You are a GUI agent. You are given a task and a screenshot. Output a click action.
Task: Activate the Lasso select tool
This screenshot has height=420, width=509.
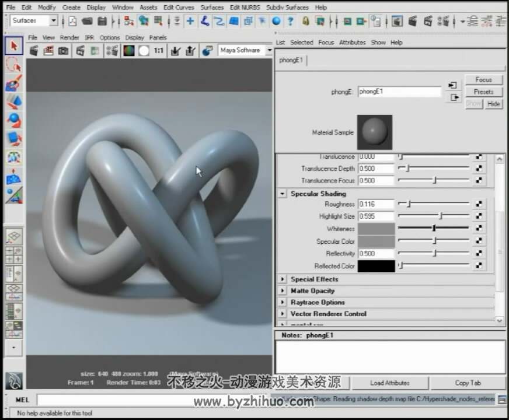pos(13,64)
